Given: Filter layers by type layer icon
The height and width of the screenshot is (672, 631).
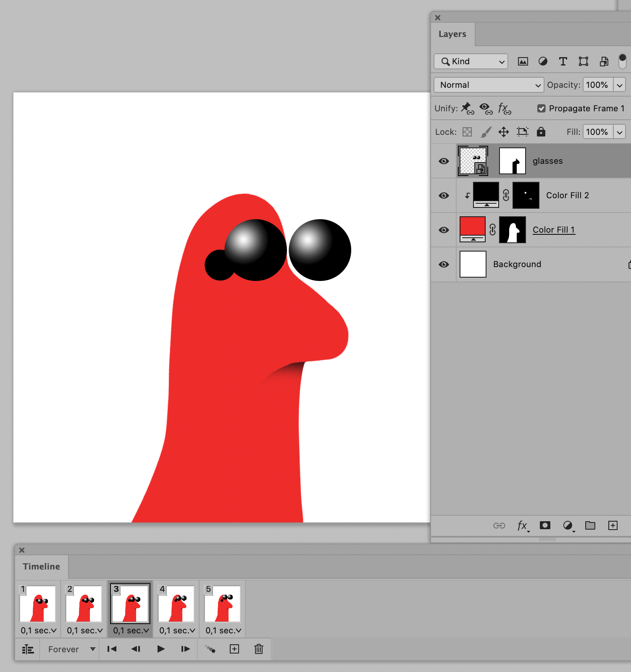Looking at the screenshot, I should [x=563, y=62].
